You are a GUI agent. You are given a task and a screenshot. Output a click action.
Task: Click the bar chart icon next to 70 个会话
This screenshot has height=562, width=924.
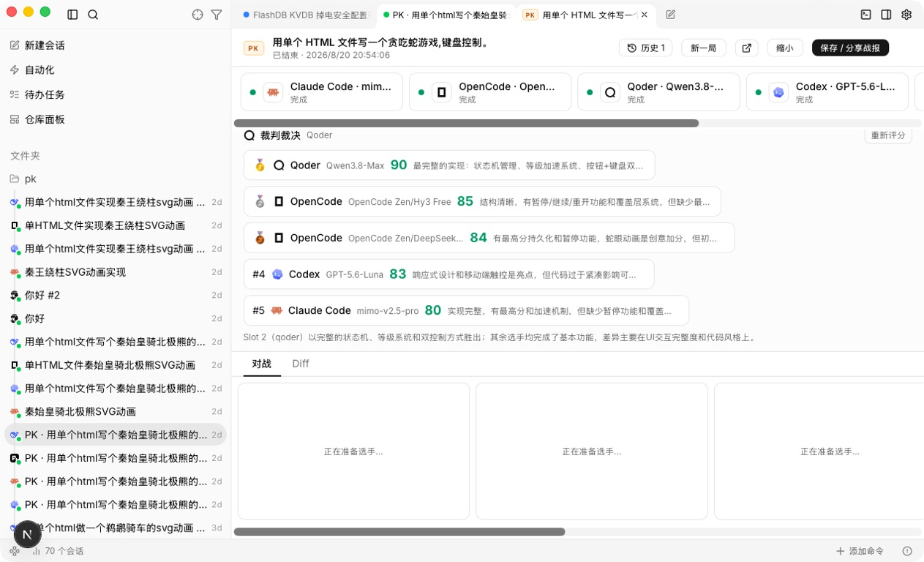36,551
